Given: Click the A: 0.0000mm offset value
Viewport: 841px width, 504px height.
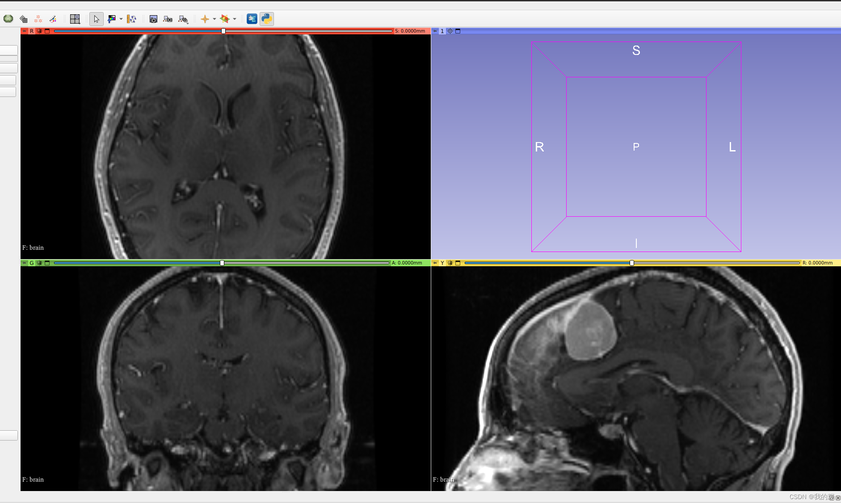Looking at the screenshot, I should (407, 263).
